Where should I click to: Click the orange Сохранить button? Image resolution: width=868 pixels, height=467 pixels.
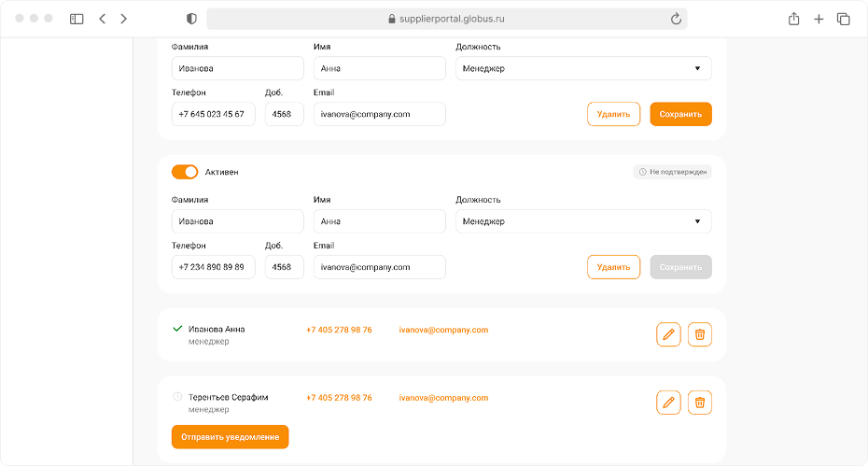(x=681, y=114)
